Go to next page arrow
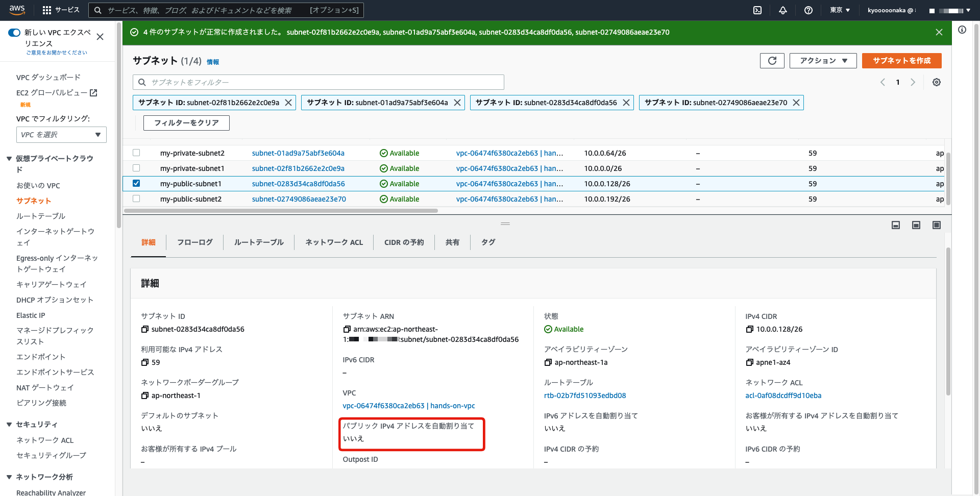The image size is (980, 496). pyautogui.click(x=913, y=82)
